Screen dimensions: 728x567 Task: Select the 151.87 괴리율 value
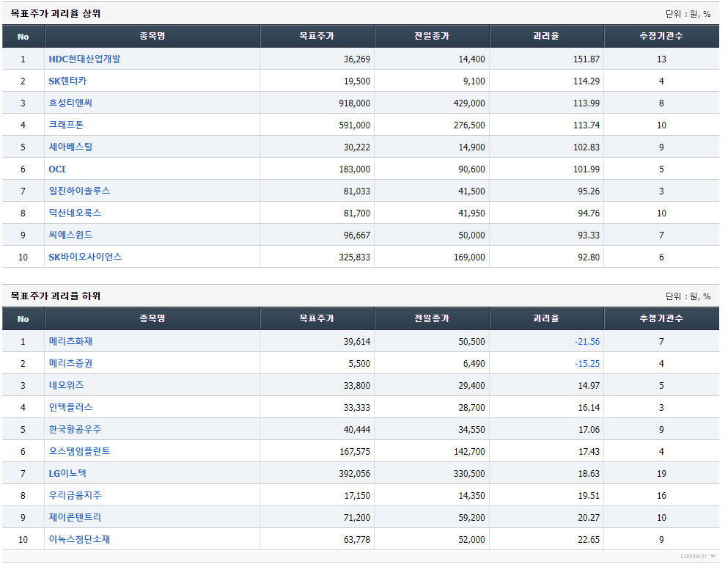pos(587,59)
